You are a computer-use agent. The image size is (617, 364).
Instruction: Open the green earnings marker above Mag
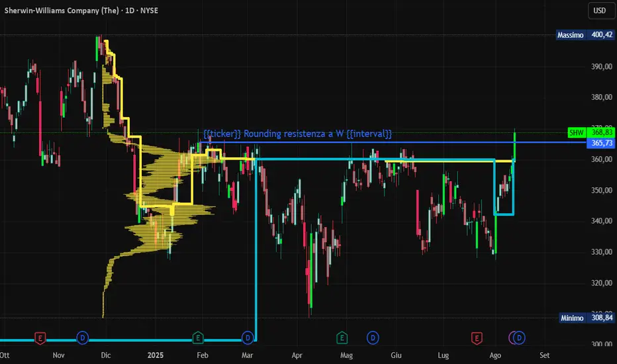342,338
